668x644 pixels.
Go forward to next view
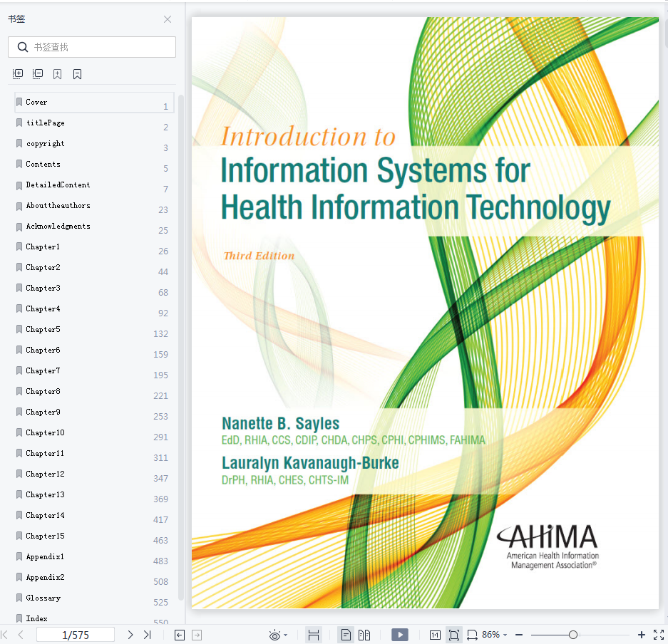197,635
